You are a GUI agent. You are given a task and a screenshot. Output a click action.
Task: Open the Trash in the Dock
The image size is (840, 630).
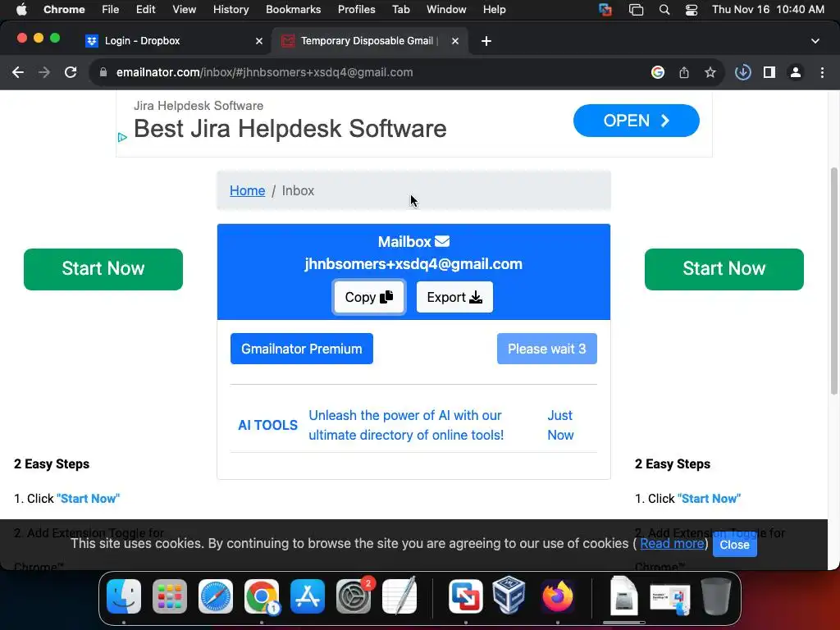click(x=716, y=596)
